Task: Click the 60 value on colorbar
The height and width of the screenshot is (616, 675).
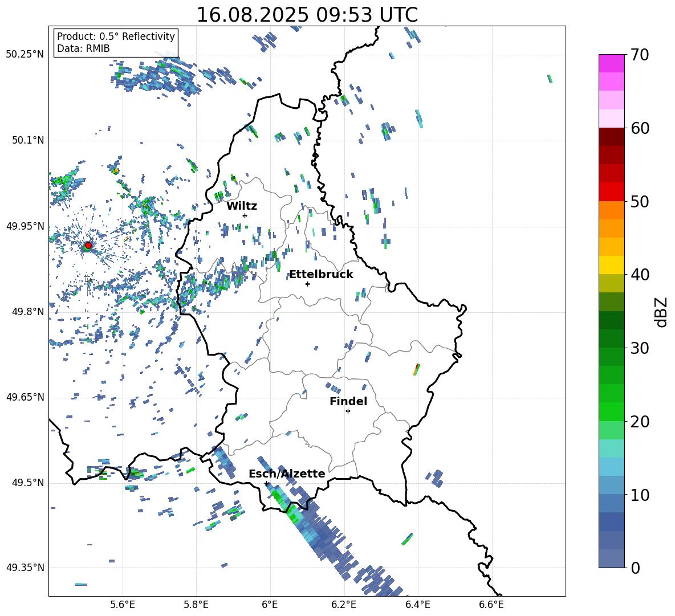Action: [640, 128]
